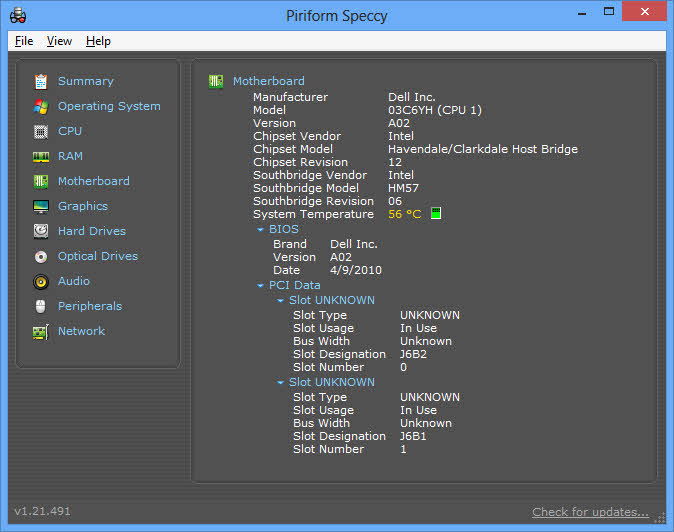This screenshot has height=532, width=674.
Task: Open the File menu
Action: click(24, 41)
